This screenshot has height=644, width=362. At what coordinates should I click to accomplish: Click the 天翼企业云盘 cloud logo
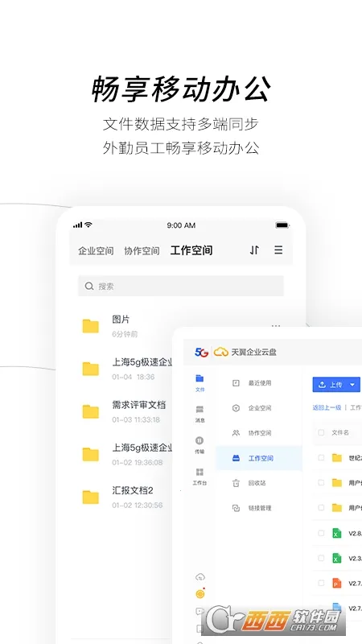[220, 352]
